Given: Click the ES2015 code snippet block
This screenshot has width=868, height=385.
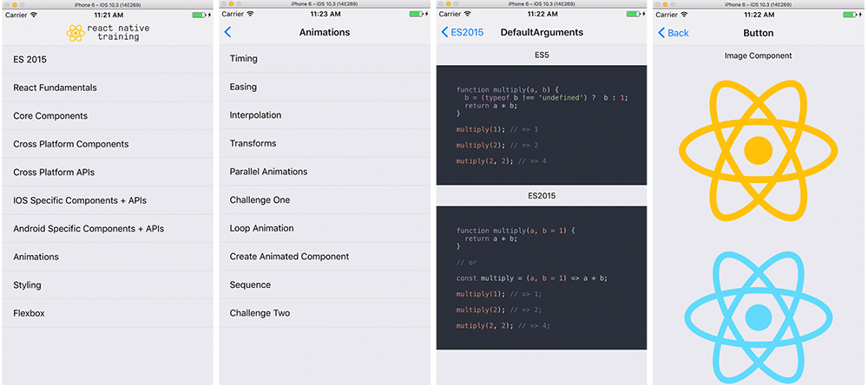Looking at the screenshot, I should [x=541, y=277].
